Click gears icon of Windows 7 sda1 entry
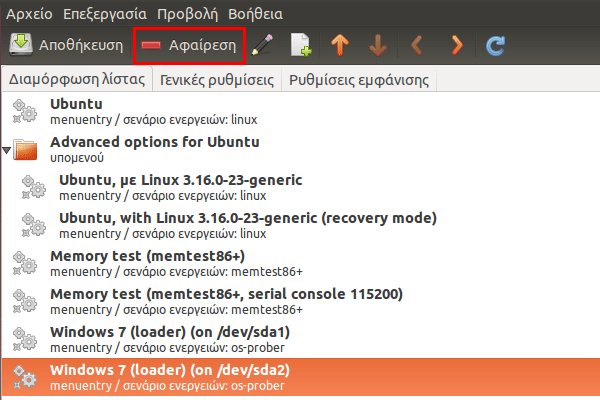The height and width of the screenshot is (400, 600). (x=25, y=339)
